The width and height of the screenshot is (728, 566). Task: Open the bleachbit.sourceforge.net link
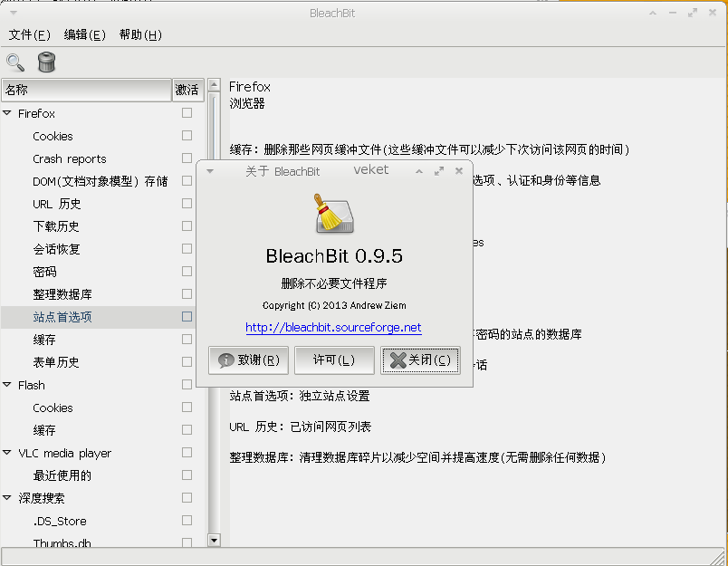pyautogui.click(x=333, y=328)
